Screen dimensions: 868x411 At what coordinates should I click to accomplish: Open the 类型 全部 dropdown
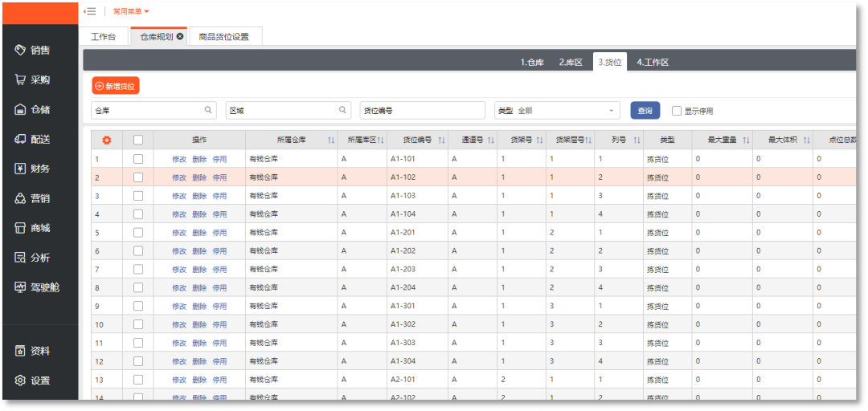[556, 111]
